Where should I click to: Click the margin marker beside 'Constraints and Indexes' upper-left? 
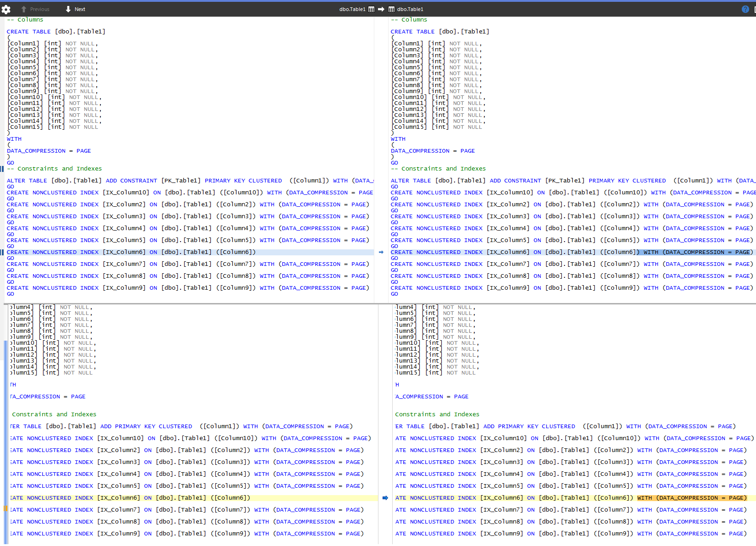(x=2, y=169)
